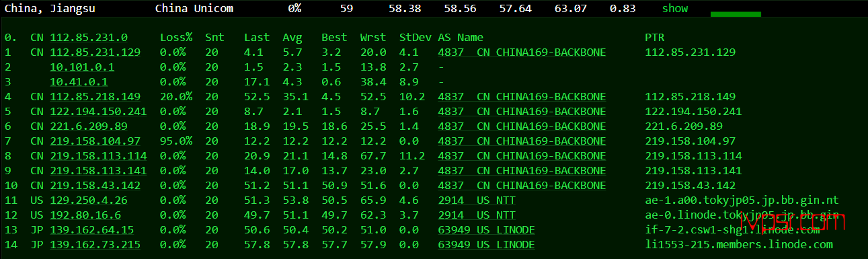Open IP link 112.85.218.149
868x259 pixels.
click(95, 97)
